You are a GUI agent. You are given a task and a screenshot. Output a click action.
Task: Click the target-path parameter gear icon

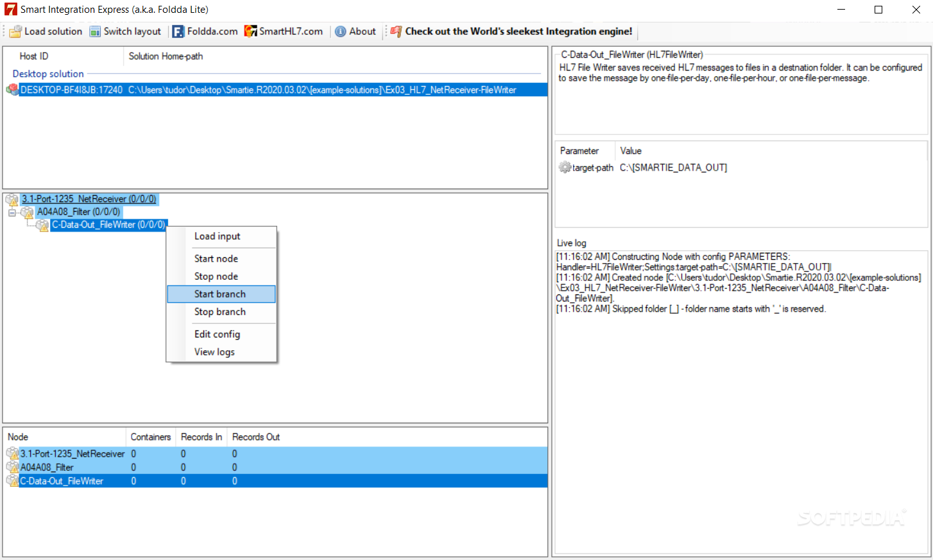(565, 167)
